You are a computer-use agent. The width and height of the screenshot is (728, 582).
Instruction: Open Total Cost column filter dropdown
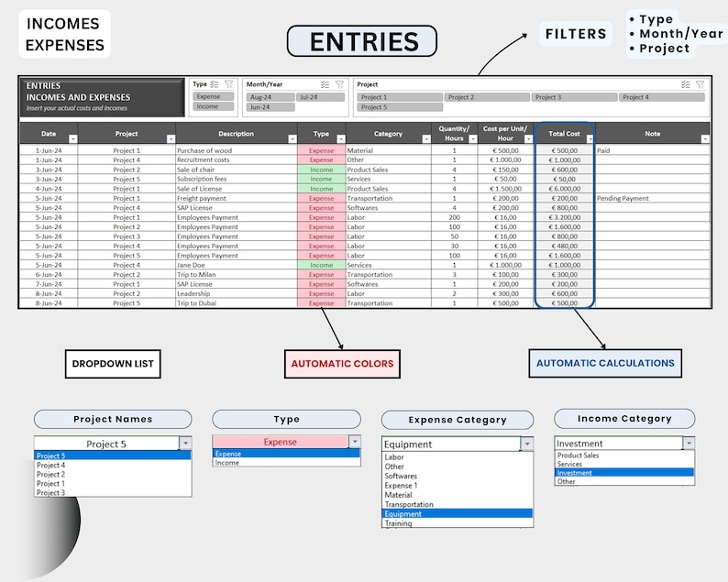point(590,138)
